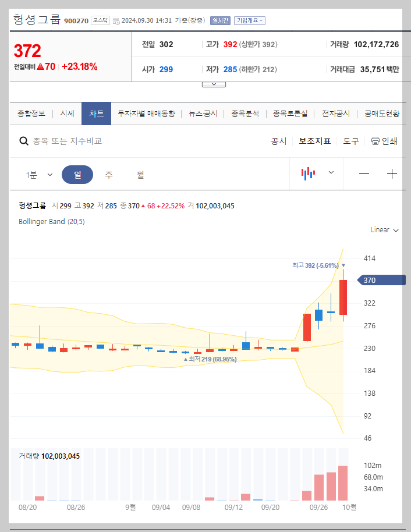
Task: Open the Linear scale dropdown
Action: (x=383, y=230)
